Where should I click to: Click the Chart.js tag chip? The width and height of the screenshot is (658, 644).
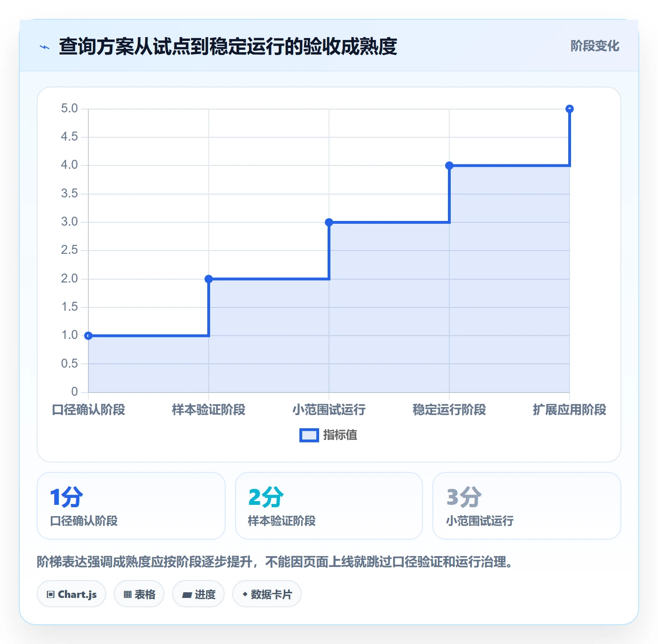point(71,594)
